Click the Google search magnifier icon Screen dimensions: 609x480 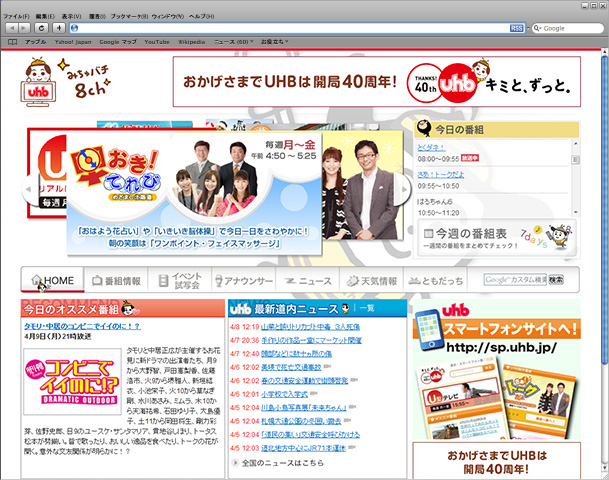click(537, 28)
